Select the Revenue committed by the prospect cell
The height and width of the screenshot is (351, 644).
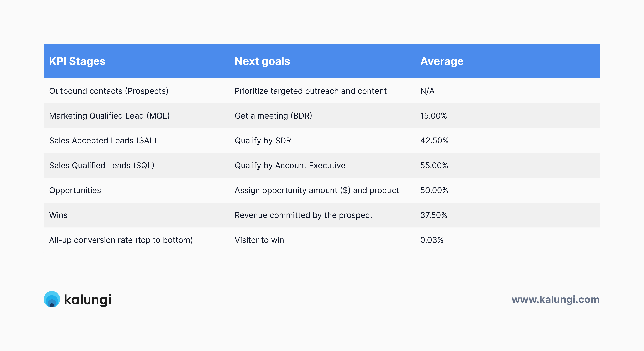pyautogui.click(x=304, y=215)
